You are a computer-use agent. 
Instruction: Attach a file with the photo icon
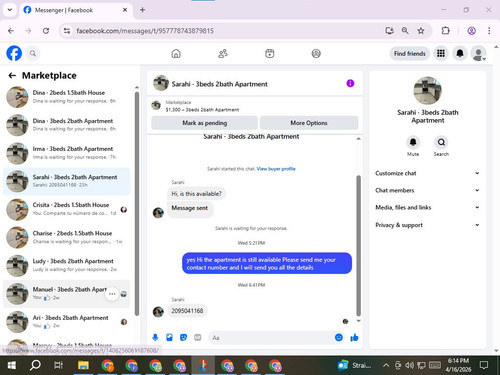click(169, 338)
